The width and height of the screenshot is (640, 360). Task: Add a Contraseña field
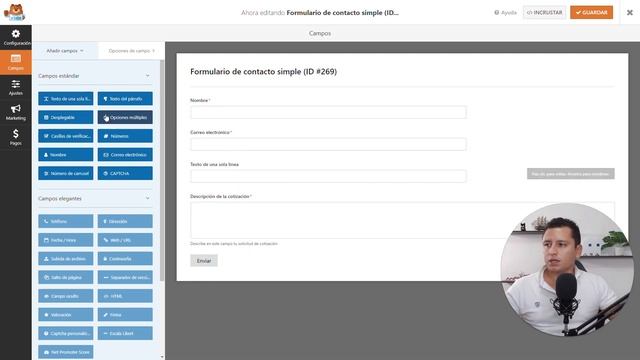pos(125,259)
